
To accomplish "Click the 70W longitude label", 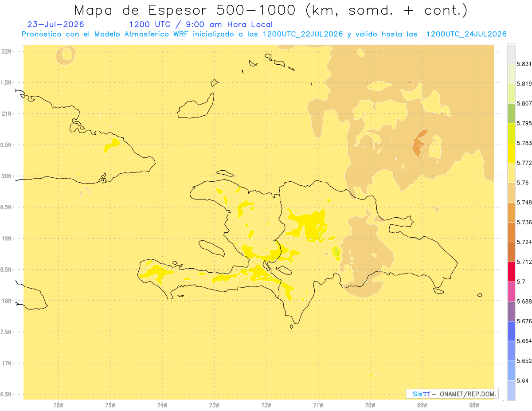I will point(370,405).
